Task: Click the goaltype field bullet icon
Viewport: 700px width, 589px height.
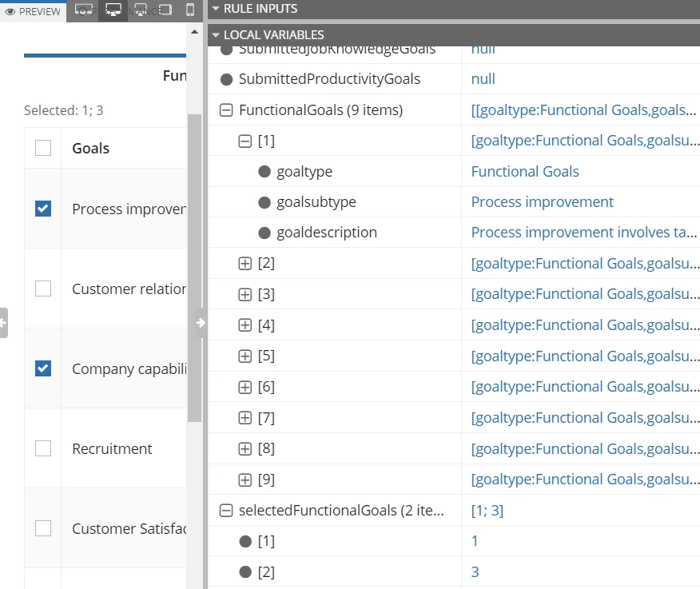Action: pyautogui.click(x=264, y=172)
